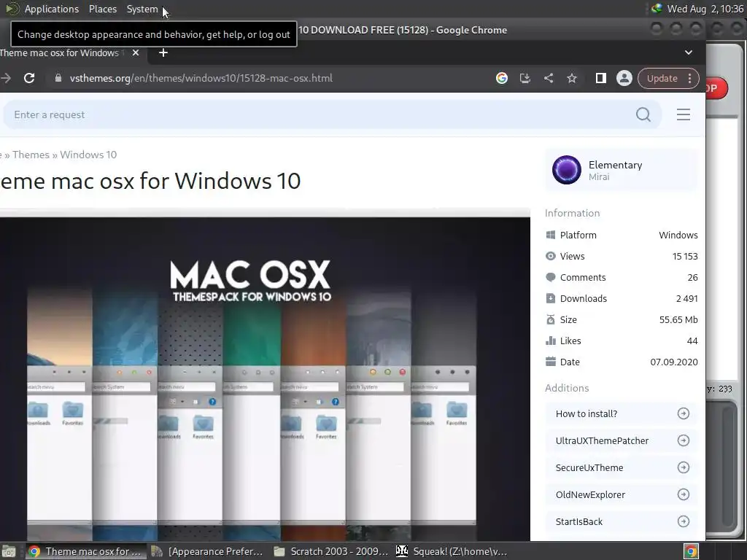Image resolution: width=747 pixels, height=560 pixels.
Task: Switch to Appearance Preferences taskbar window
Action: point(208,551)
